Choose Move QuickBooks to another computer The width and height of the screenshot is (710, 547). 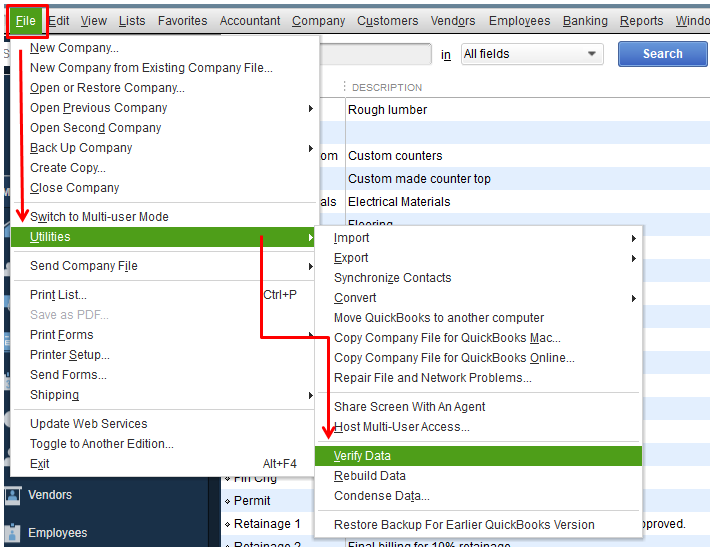(479, 318)
